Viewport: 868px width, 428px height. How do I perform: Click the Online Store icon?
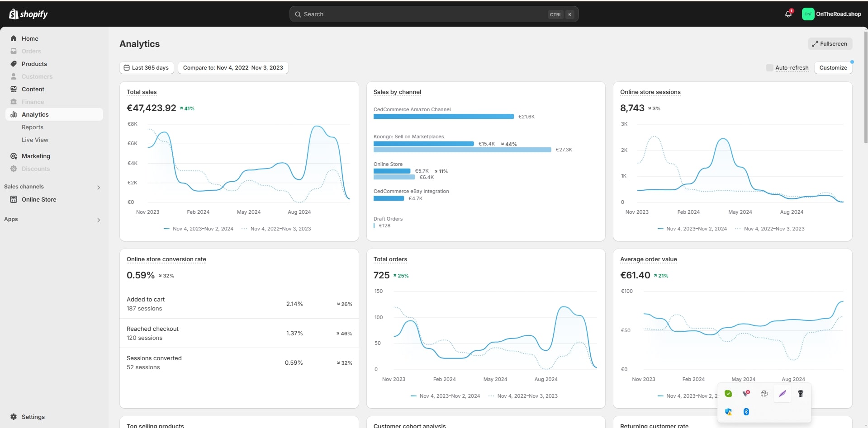14,199
